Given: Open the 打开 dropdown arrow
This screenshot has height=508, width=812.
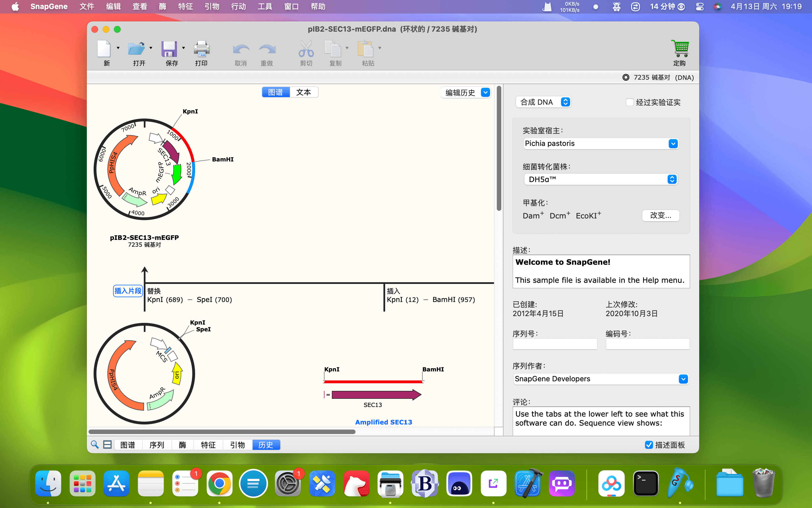Looking at the screenshot, I should pos(151,48).
